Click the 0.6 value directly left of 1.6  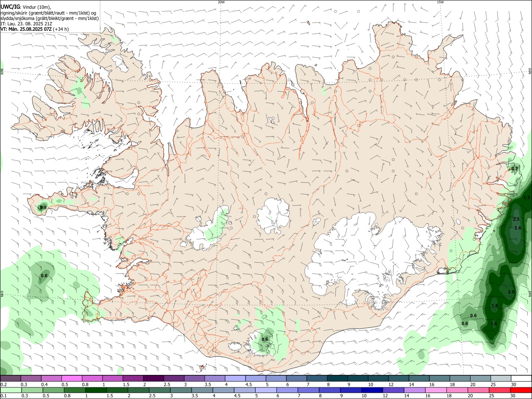pyautogui.click(x=465, y=323)
